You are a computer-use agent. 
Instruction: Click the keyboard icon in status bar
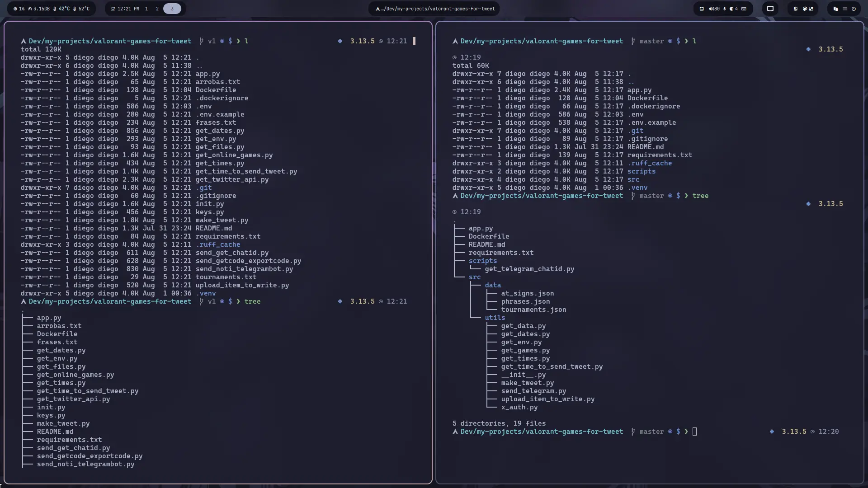pyautogui.click(x=744, y=9)
